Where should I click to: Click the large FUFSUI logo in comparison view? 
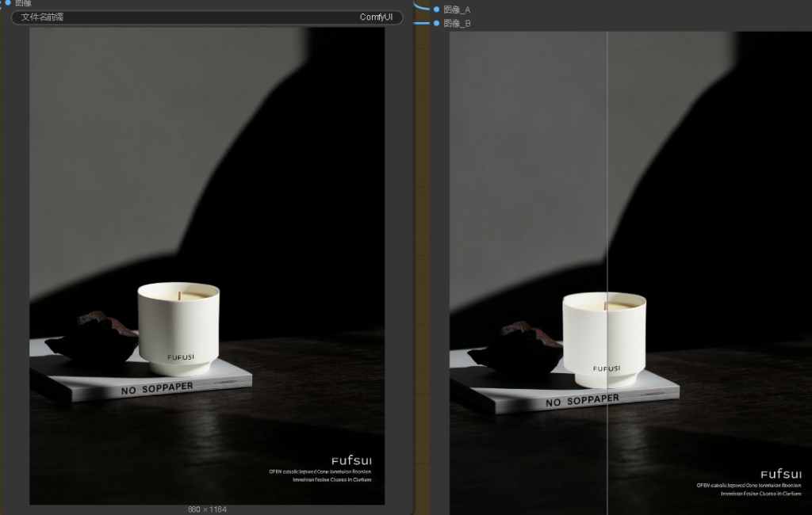(x=780, y=474)
